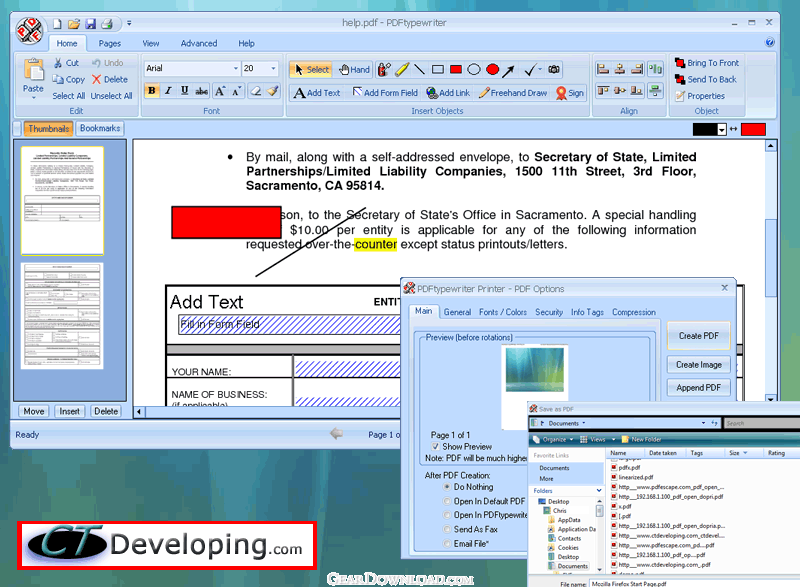
Task: Toggle Bold formatting
Action: click(152, 91)
